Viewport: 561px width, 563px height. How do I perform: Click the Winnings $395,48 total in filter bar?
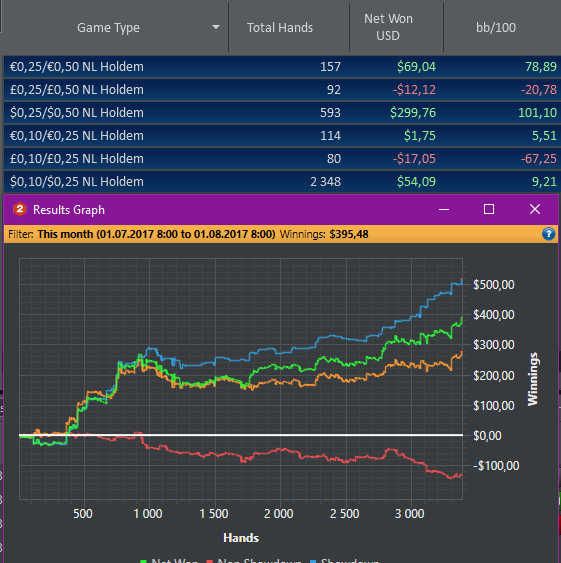point(324,234)
